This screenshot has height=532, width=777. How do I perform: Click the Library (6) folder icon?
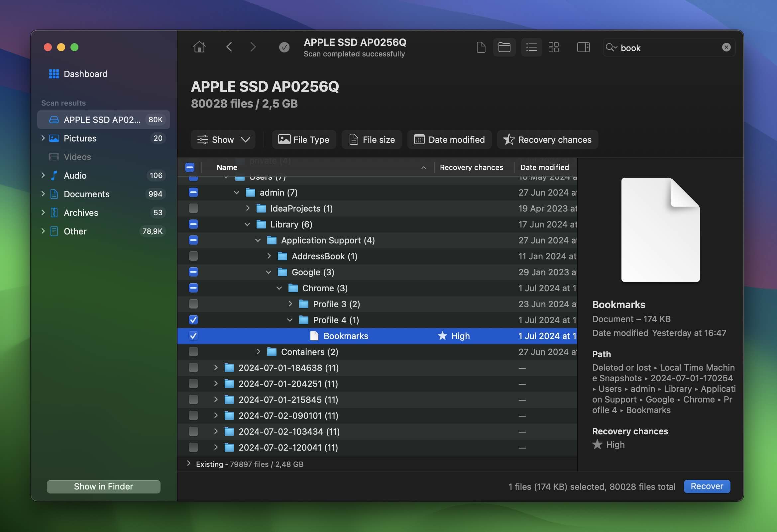[x=261, y=224]
